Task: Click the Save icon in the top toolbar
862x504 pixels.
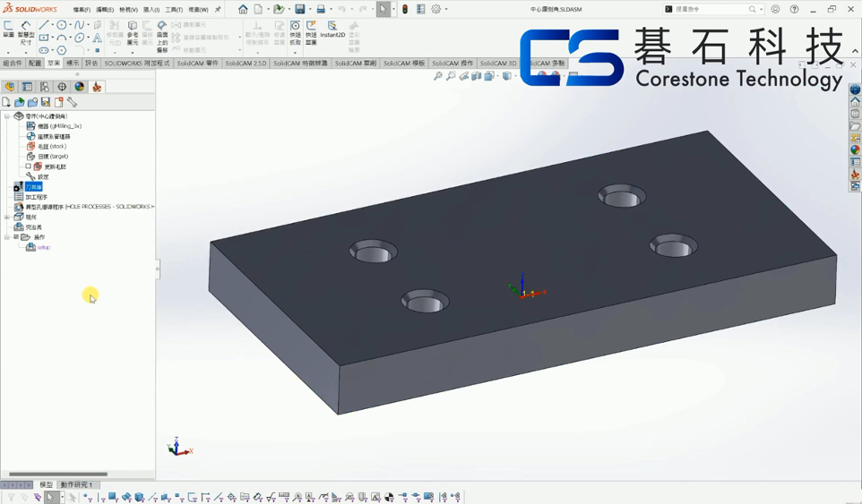Action: (x=300, y=9)
